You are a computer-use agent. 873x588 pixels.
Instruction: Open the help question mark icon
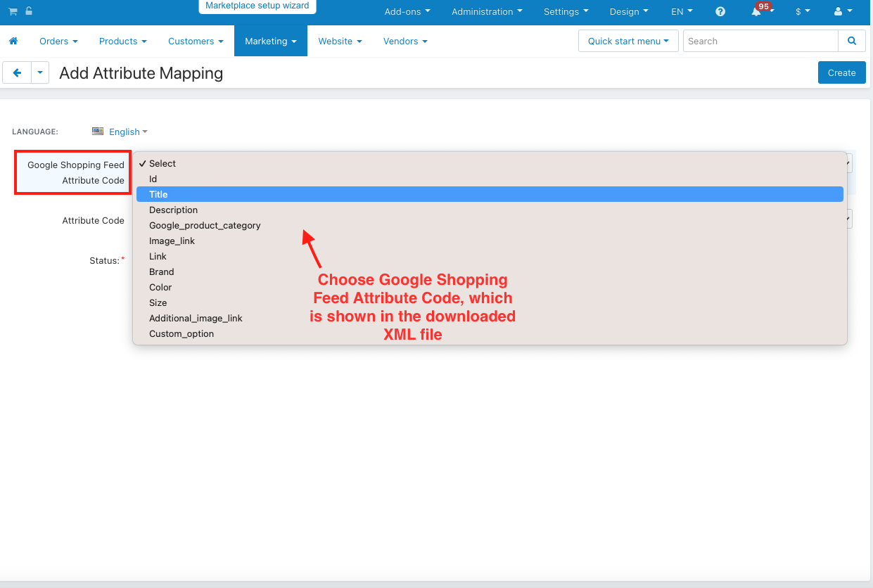[x=720, y=11]
